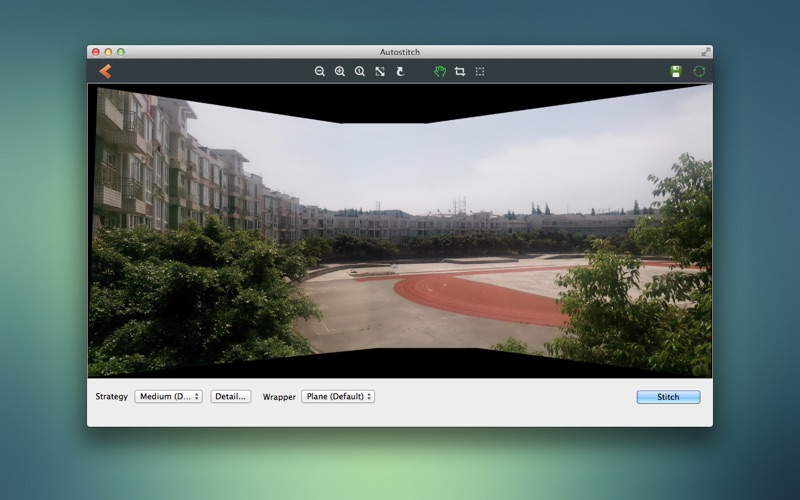Choose the dotted selection tool
This screenshot has width=800, height=500.
[x=480, y=71]
